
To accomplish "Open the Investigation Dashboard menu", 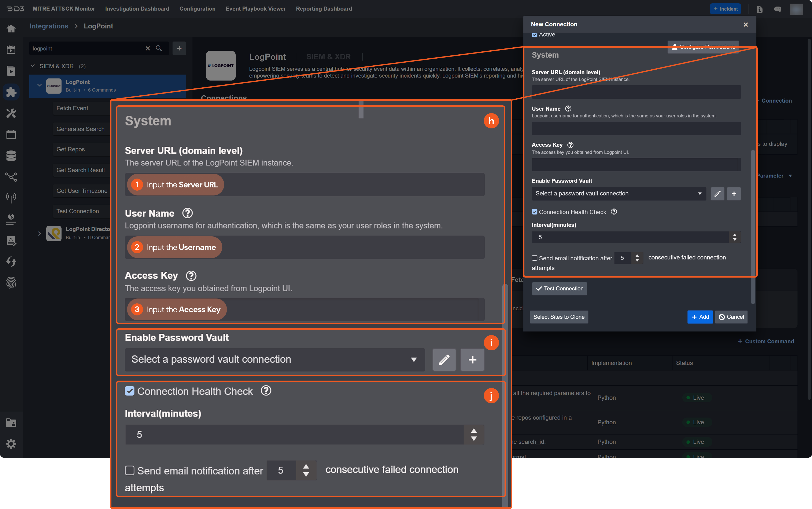I will pos(137,9).
